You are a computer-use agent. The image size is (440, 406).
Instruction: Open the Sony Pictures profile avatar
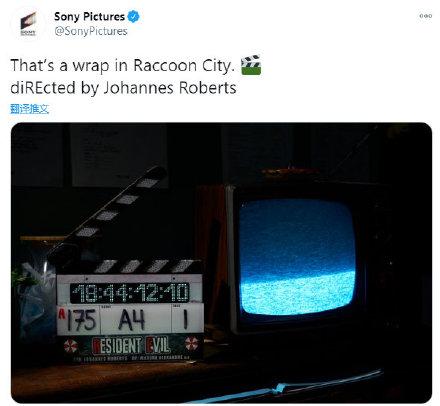click(28, 24)
